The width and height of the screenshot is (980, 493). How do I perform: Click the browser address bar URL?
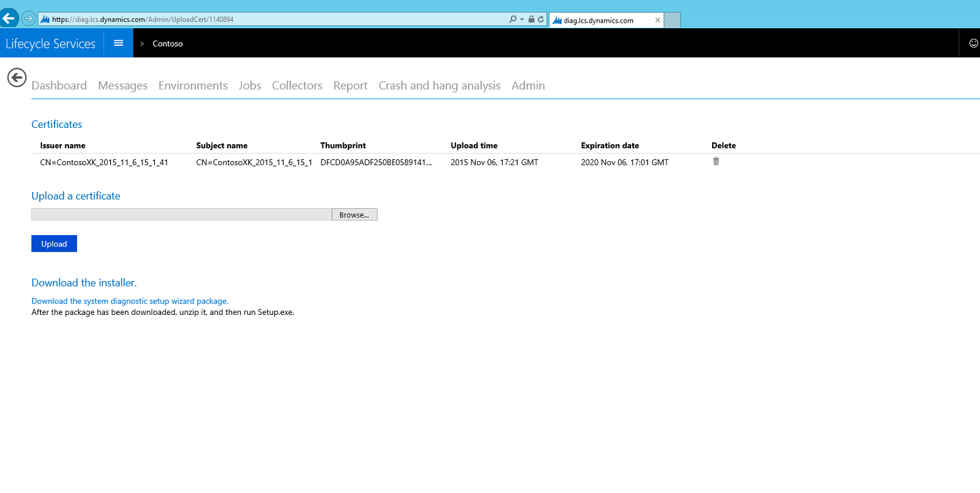(143, 19)
